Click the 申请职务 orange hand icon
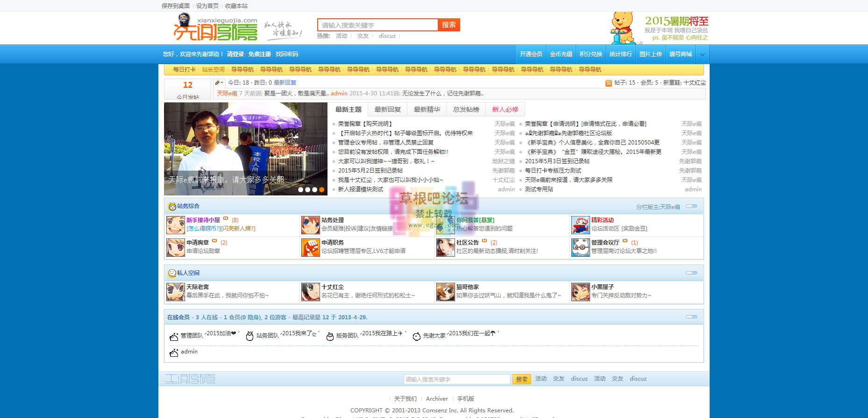This screenshot has height=418, width=868. coord(310,247)
